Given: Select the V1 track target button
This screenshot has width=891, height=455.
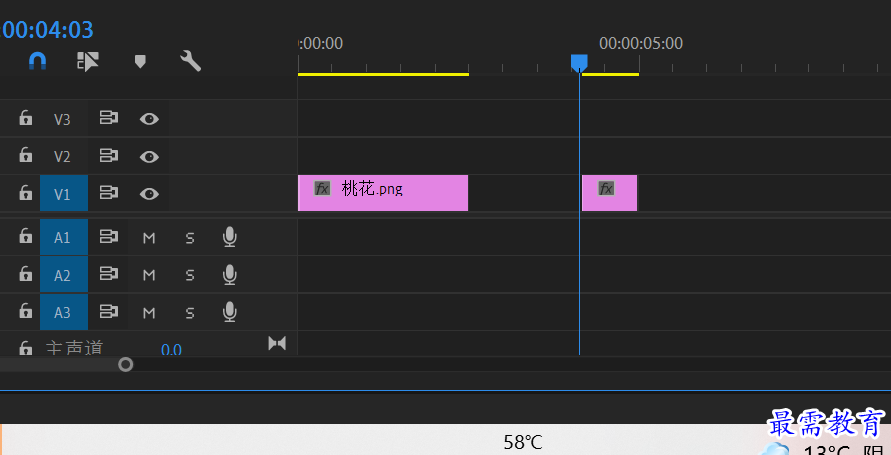Looking at the screenshot, I should 63,194.
